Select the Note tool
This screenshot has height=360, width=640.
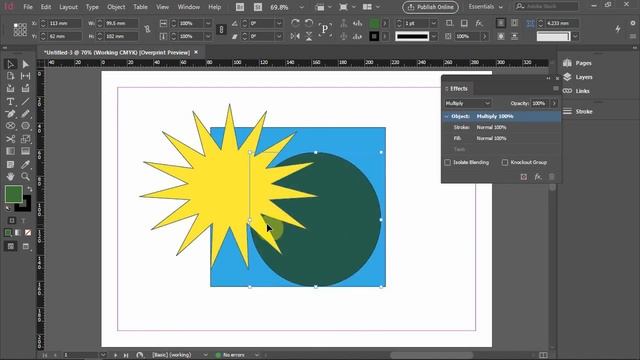pos(11,164)
